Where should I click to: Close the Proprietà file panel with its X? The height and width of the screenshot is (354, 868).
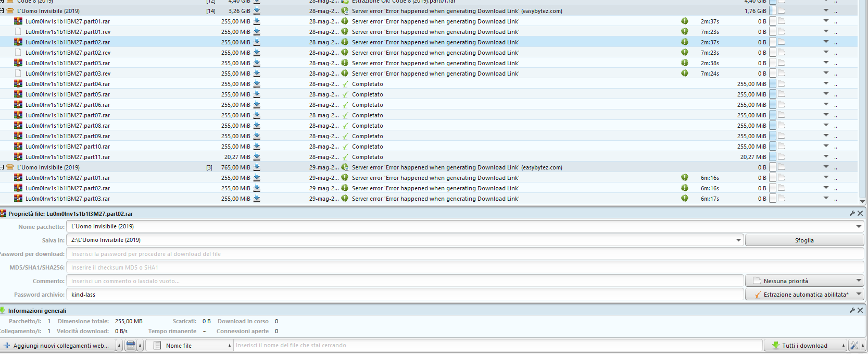[860, 213]
